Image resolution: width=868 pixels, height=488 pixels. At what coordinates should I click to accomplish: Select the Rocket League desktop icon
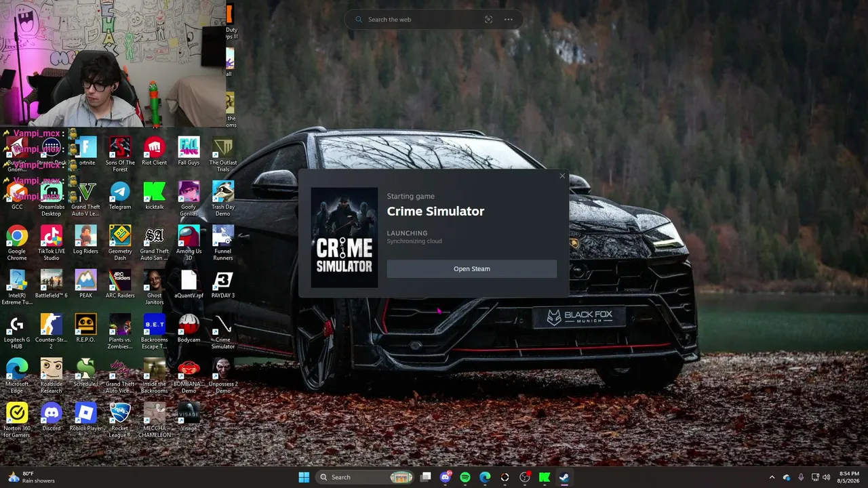point(120,420)
